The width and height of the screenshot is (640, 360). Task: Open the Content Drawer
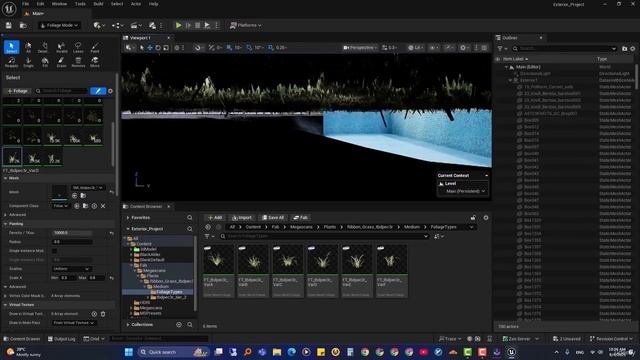(21, 339)
